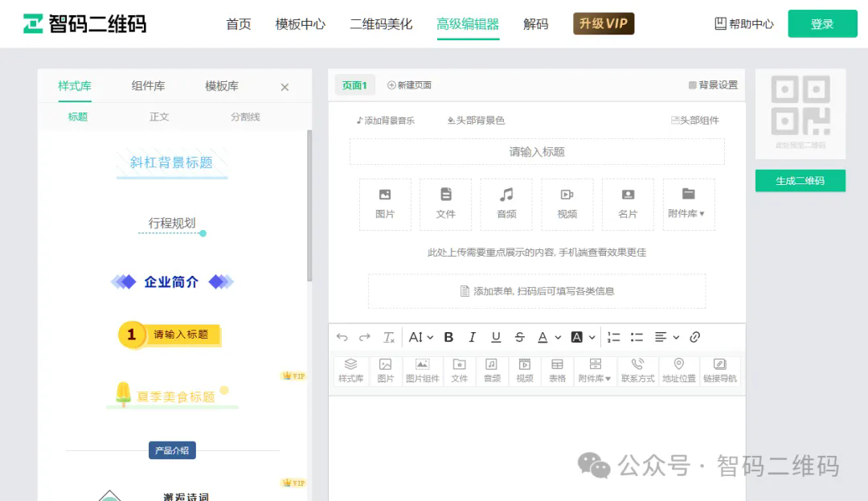Insert a numbered ordered list

614,337
